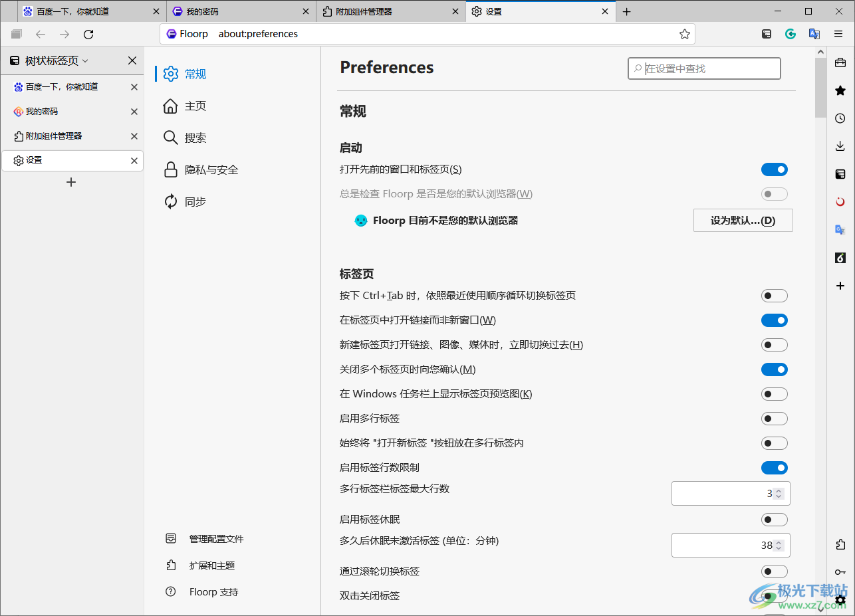Turn off the '关闭多个标签页时向您确认' switch

pos(774,369)
